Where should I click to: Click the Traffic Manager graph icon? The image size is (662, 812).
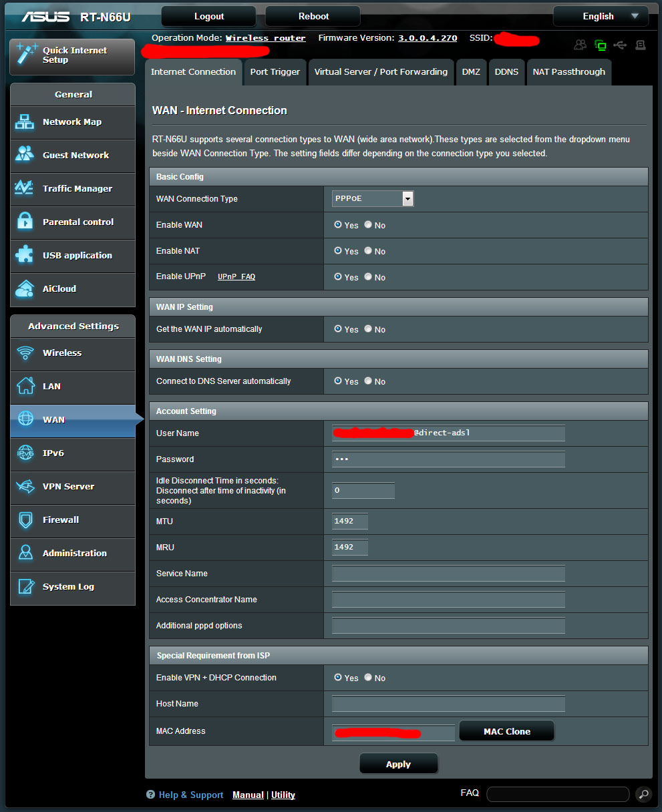tap(25, 188)
